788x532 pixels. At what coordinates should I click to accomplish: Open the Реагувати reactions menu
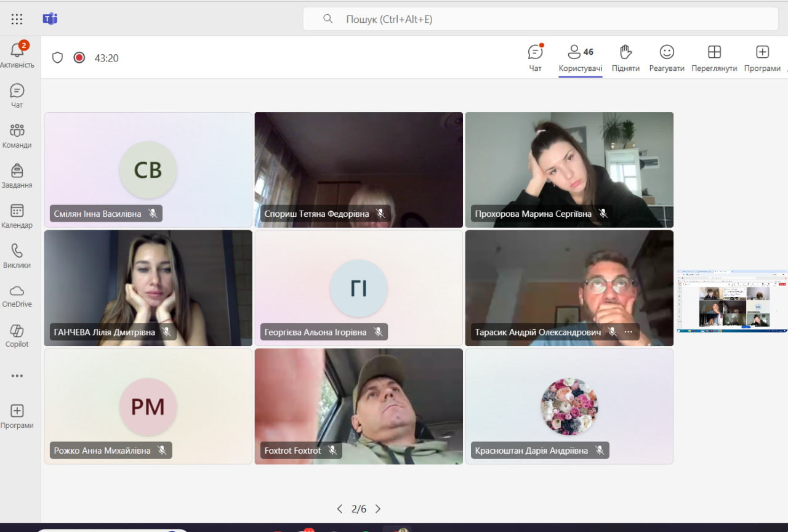coord(667,58)
